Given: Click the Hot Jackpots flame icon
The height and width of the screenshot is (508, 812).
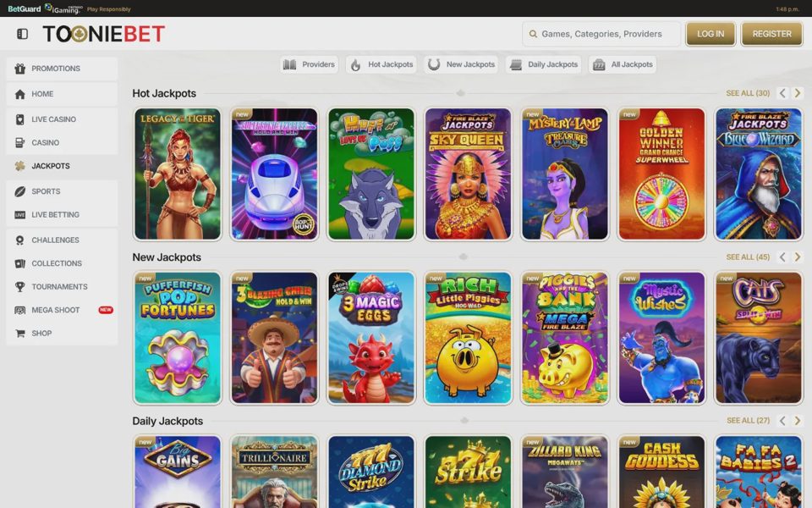Looking at the screenshot, I should coord(356,65).
